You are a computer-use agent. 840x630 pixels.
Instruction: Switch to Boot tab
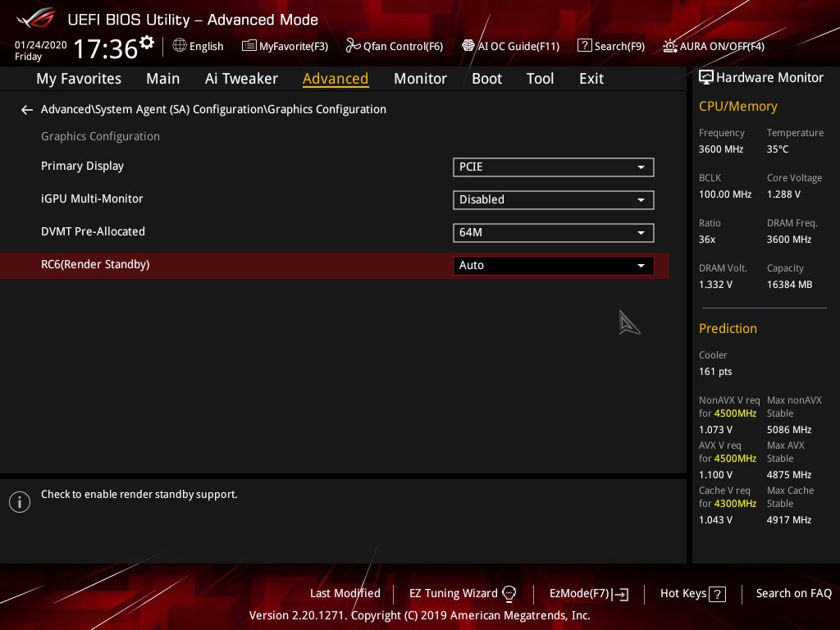tap(486, 79)
